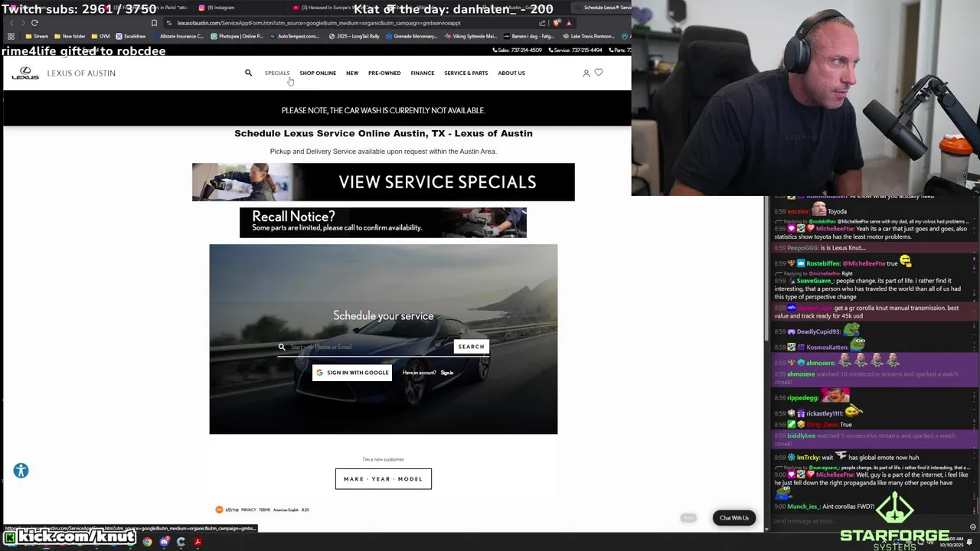The height and width of the screenshot is (551, 980).
Task: Click the MAKE · YEAR · MODEL button
Action: (x=384, y=479)
